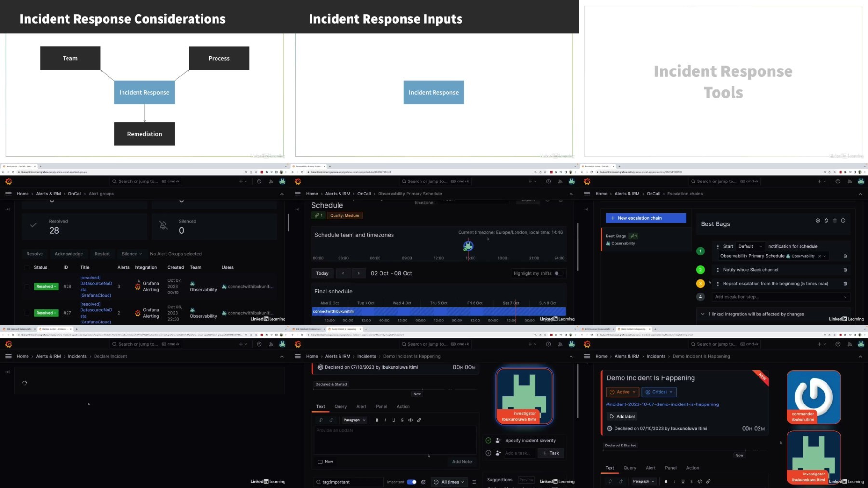Open Silence dropdown on Alert groups page

(132, 254)
